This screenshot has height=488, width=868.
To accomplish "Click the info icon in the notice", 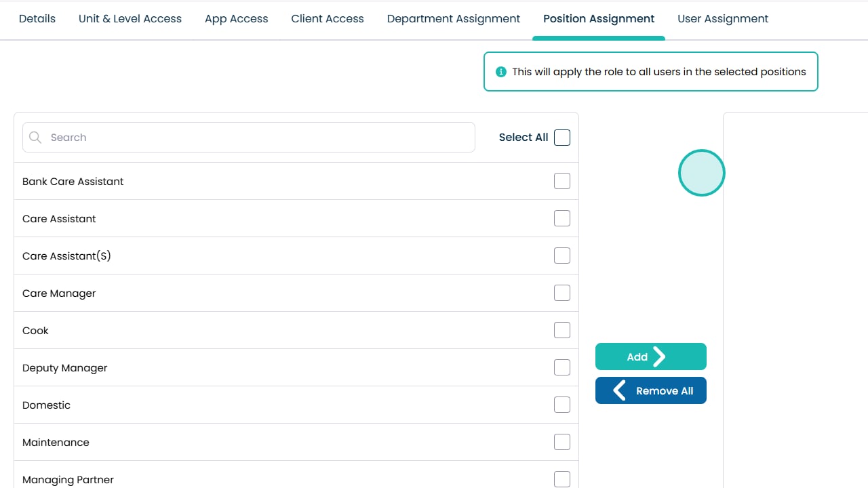I will click(x=501, y=72).
